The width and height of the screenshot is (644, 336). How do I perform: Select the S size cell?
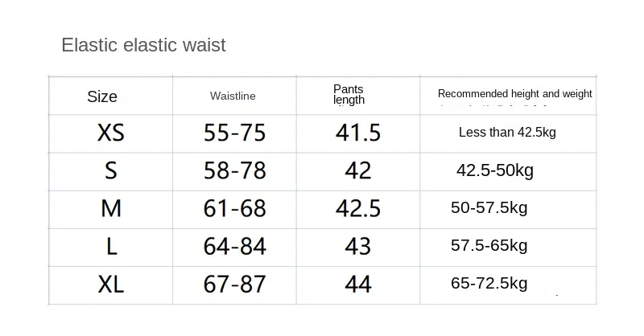[x=111, y=170]
